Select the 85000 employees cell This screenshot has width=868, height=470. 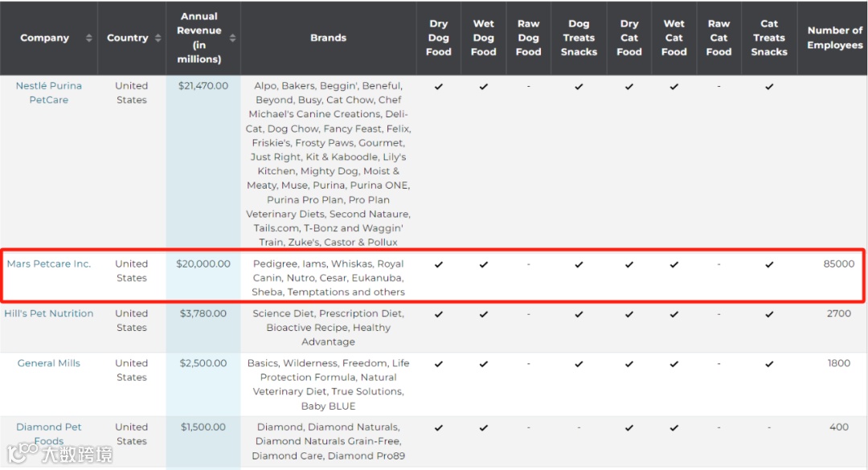tap(838, 264)
